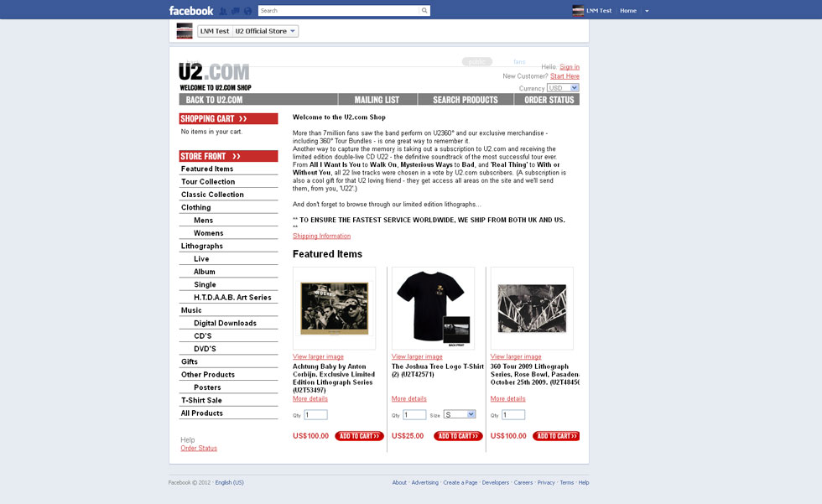Screen dimensions: 822x504
Task: Open the account menu arrow
Action: 647,10
